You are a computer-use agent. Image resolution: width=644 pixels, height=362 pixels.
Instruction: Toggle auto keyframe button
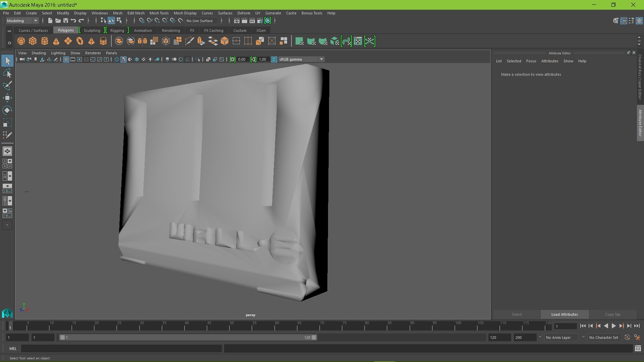(x=627, y=337)
